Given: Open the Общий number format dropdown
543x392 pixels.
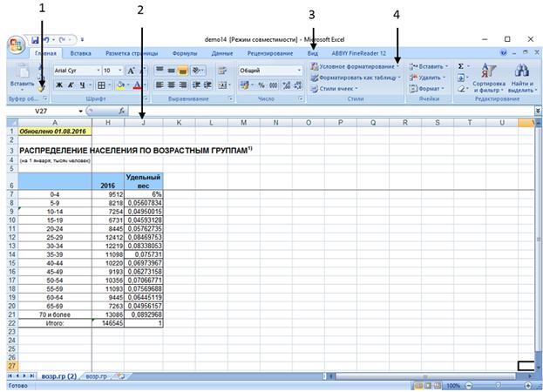Looking at the screenshot, I should click(x=299, y=71).
